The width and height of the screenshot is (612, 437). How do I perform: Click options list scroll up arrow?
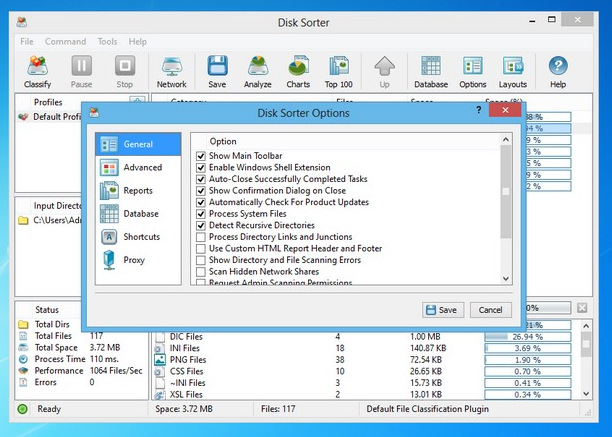tap(506, 140)
